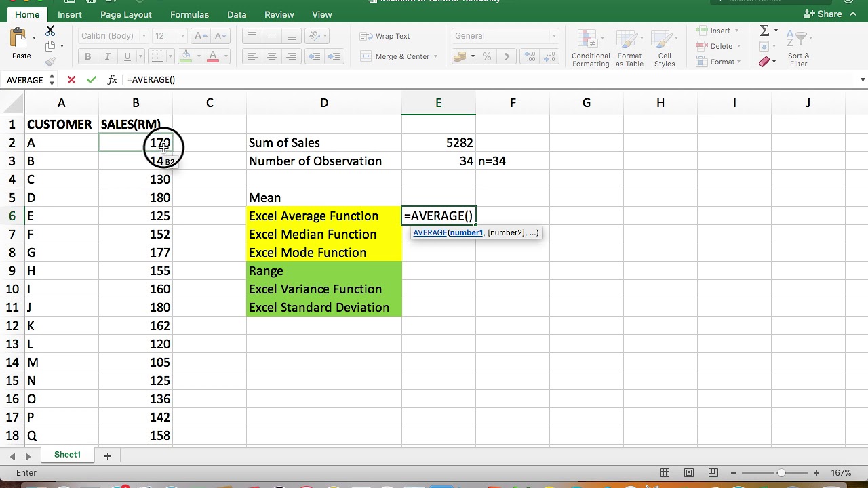Open the Name Box AVERAGE stepper
The width and height of the screenshot is (868, 488).
click(52, 80)
